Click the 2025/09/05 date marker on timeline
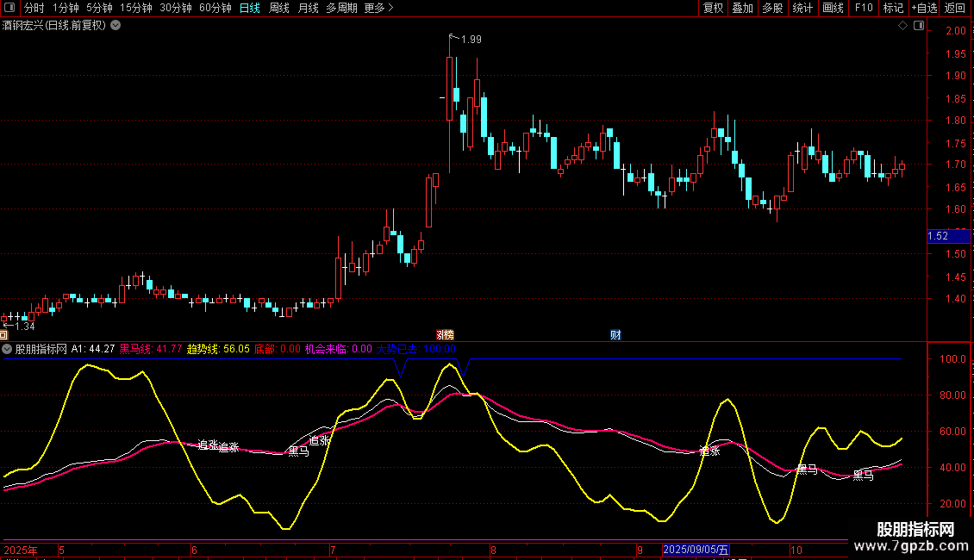 [696, 550]
